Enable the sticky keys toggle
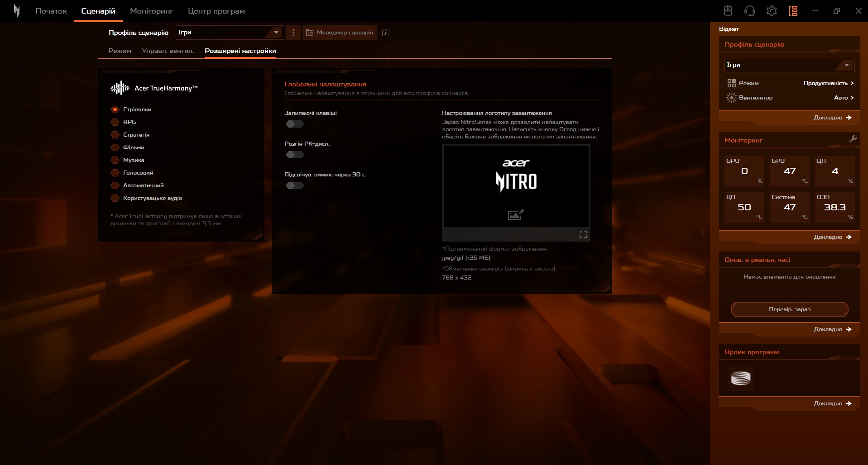868x465 pixels. coord(294,124)
